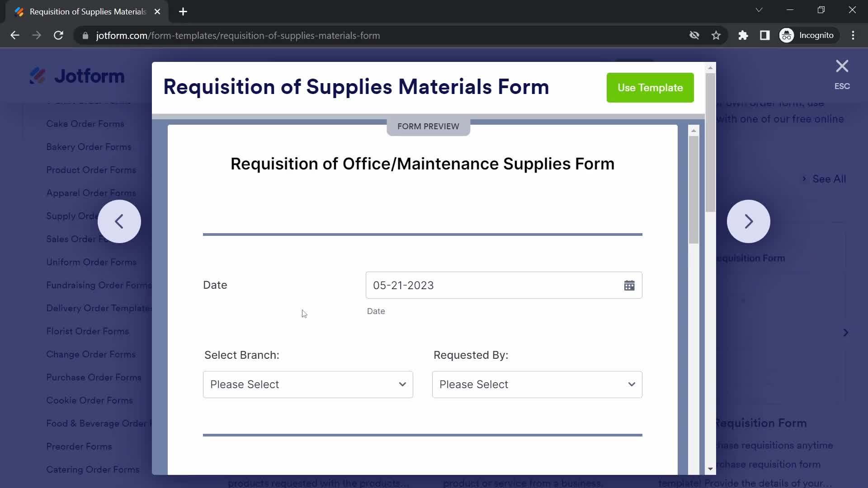Viewport: 868px width, 488px height.
Task: Select the Cake Order Forms menu item
Action: 85,123
